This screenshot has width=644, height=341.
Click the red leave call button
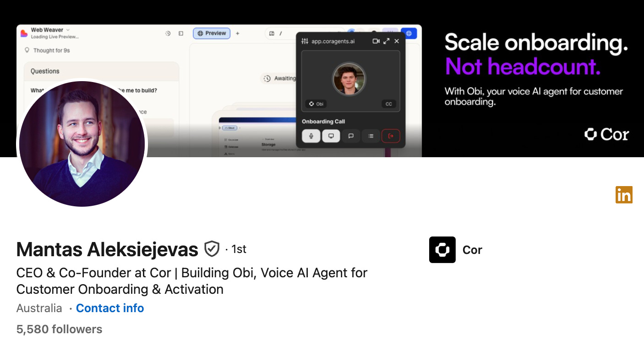click(391, 136)
